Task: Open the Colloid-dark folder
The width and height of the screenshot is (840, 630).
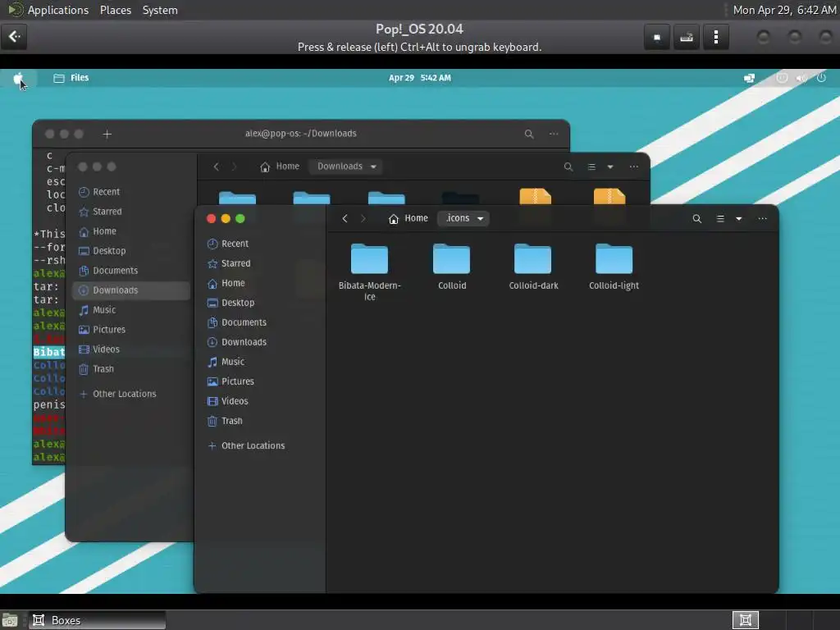Action: (533, 267)
